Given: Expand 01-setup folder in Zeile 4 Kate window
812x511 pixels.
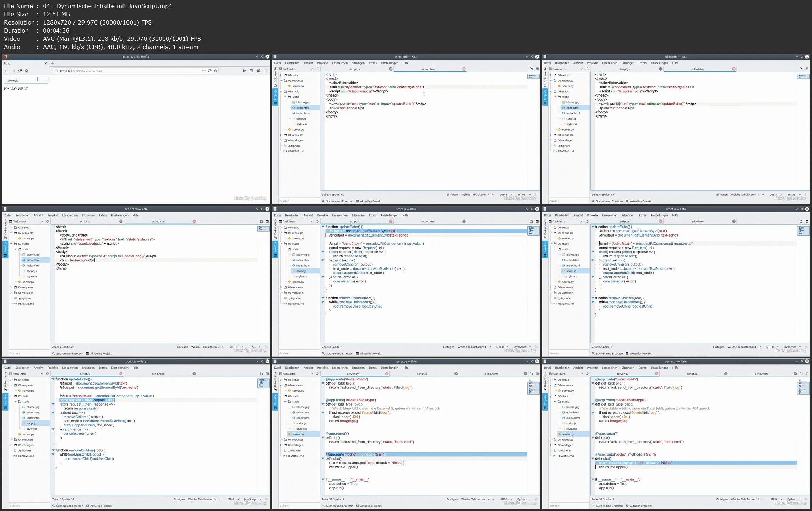Looking at the screenshot, I should click(281, 75).
